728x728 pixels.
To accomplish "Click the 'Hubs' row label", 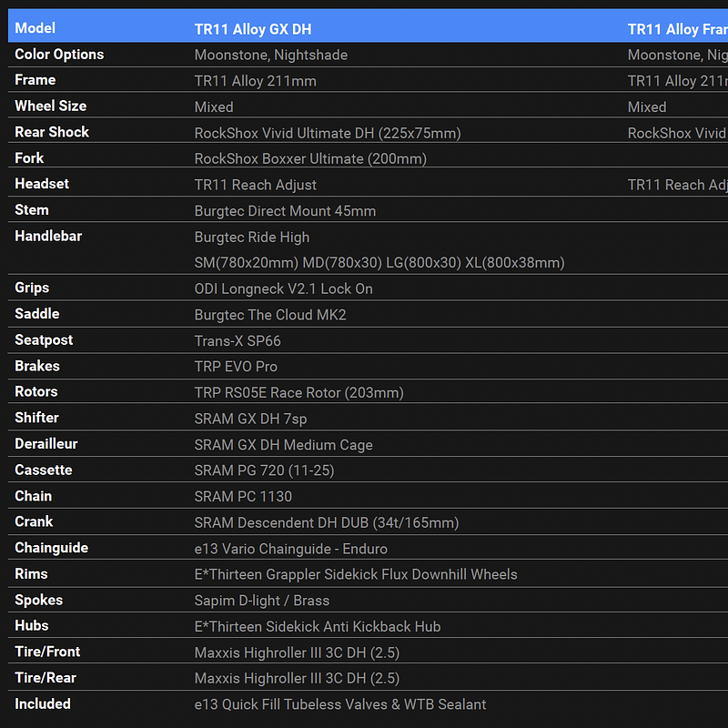I will click(x=32, y=625).
